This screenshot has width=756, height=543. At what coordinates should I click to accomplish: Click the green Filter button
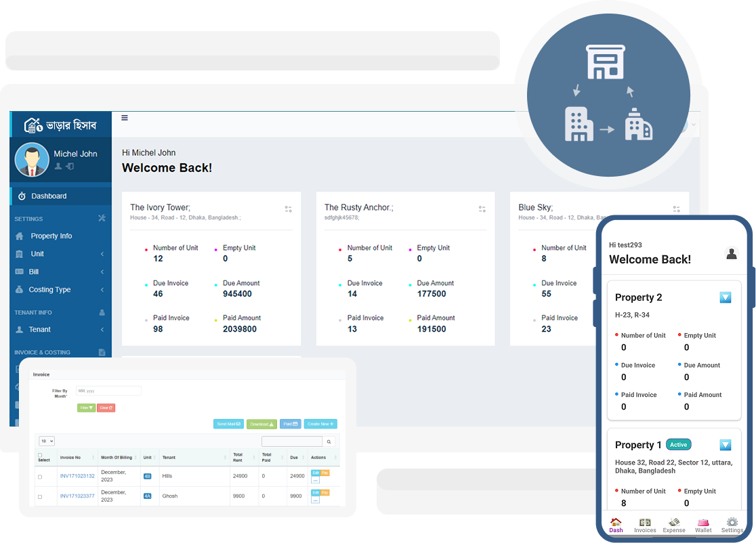click(86, 408)
